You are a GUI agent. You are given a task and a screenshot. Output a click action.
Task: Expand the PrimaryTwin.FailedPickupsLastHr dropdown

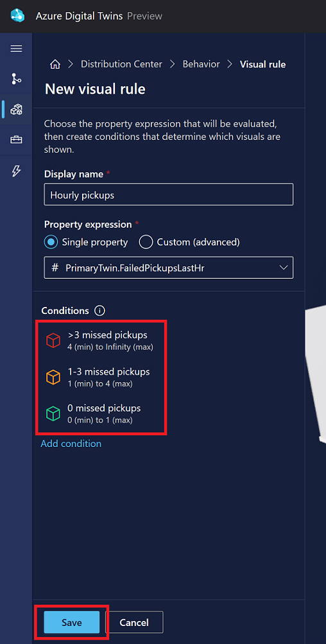tap(169, 268)
